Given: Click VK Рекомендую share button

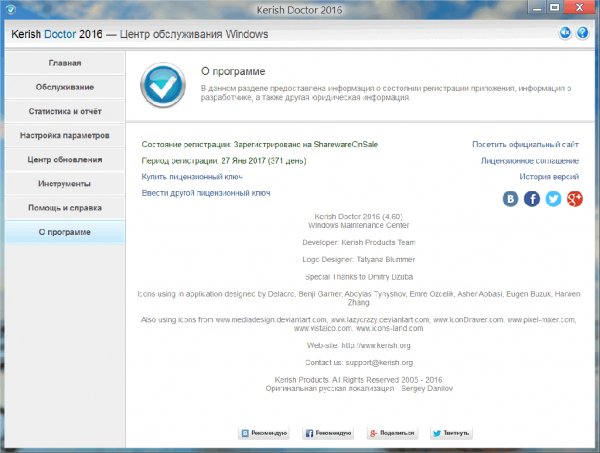Looking at the screenshot, I should click(264, 433).
